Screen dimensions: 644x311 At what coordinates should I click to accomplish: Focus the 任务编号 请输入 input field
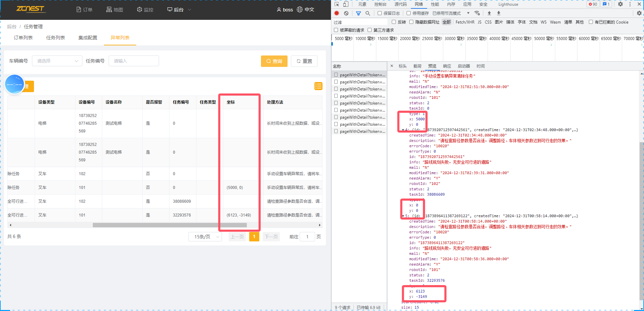point(134,61)
